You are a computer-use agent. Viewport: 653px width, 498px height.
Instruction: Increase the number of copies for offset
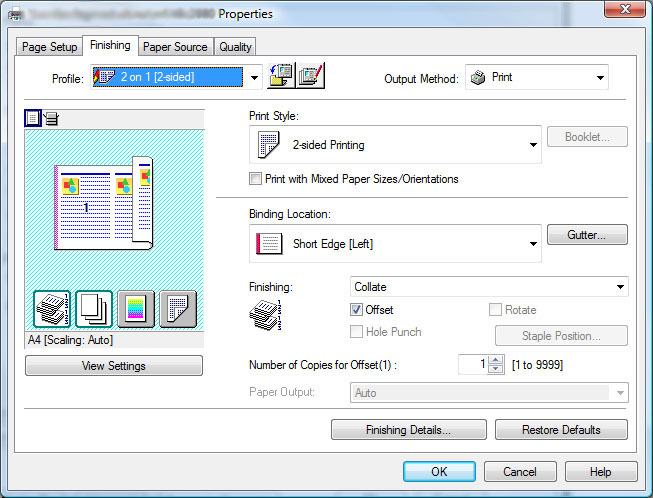click(496, 360)
